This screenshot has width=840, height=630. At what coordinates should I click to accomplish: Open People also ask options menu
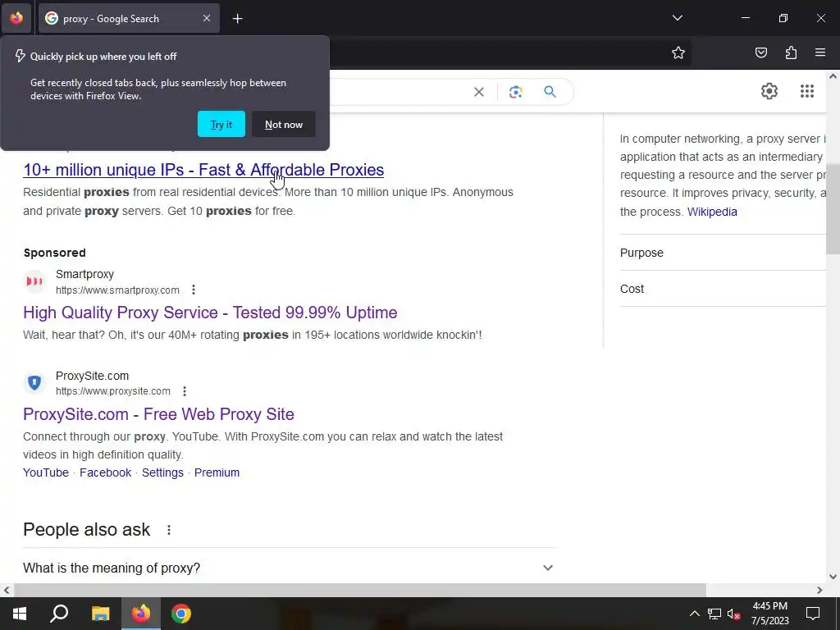point(169,530)
